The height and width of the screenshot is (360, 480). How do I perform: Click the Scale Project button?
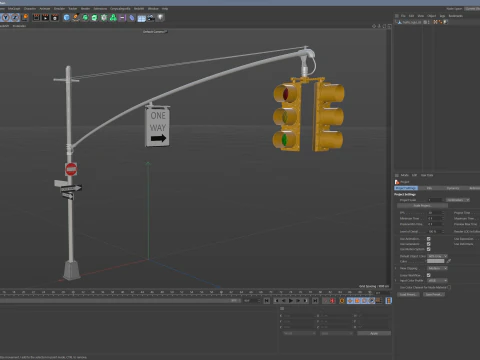422,205
